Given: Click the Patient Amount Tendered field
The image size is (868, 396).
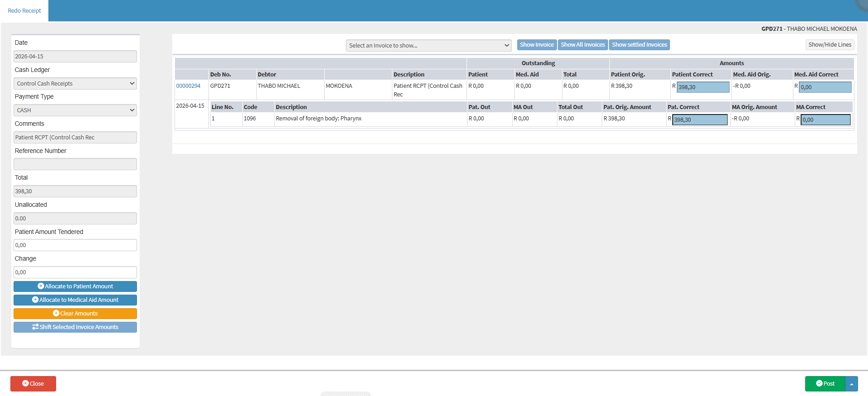Looking at the screenshot, I should pyautogui.click(x=75, y=245).
